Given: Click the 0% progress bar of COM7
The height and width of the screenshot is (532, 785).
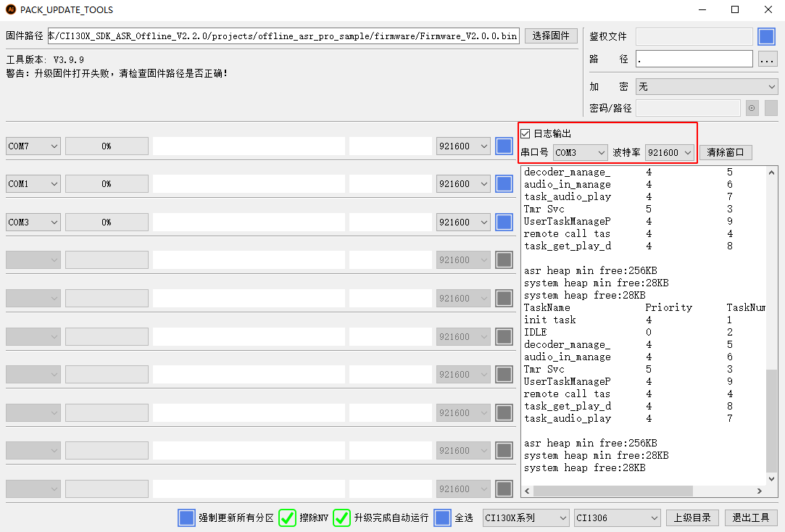Looking at the screenshot, I should [107, 146].
